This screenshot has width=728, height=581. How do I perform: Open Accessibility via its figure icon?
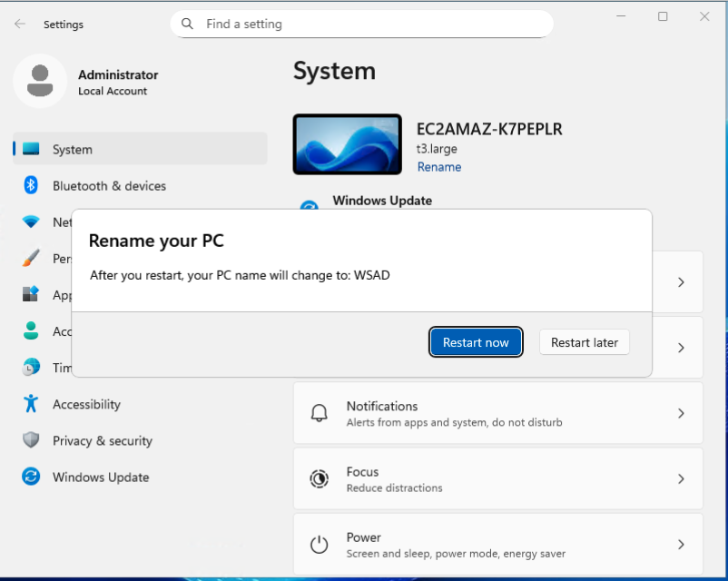(31, 404)
